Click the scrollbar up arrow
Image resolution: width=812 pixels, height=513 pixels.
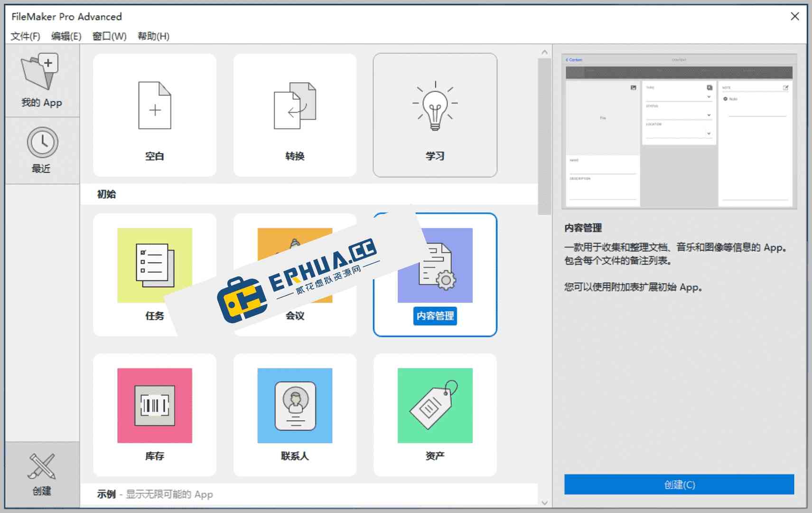[545, 51]
